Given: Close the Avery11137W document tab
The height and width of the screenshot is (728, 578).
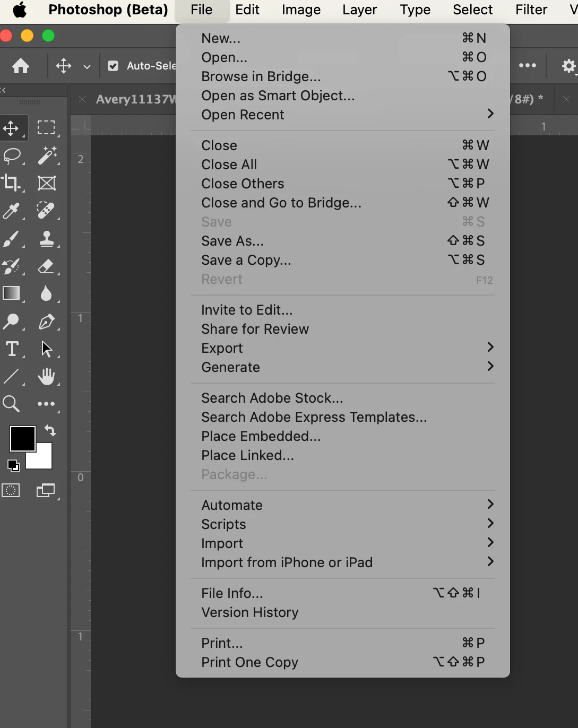Looking at the screenshot, I should (x=82, y=99).
